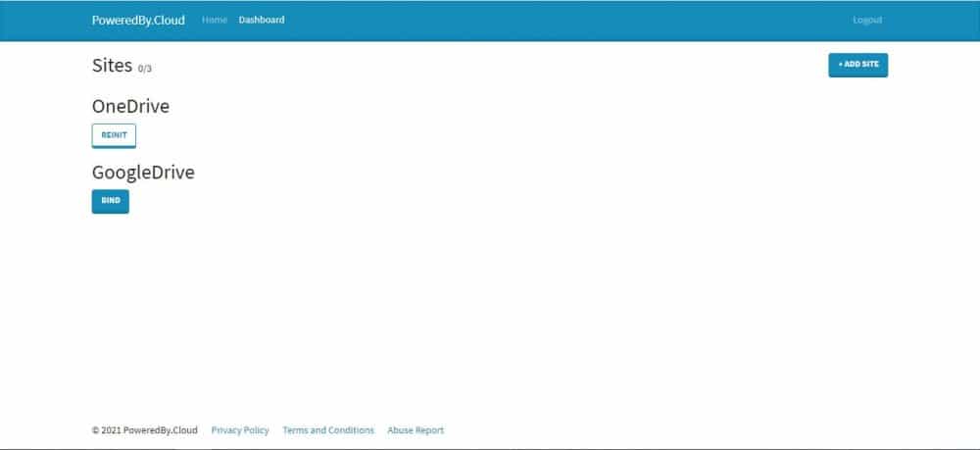
Task: Open the Dashboard nav item
Action: (262, 20)
